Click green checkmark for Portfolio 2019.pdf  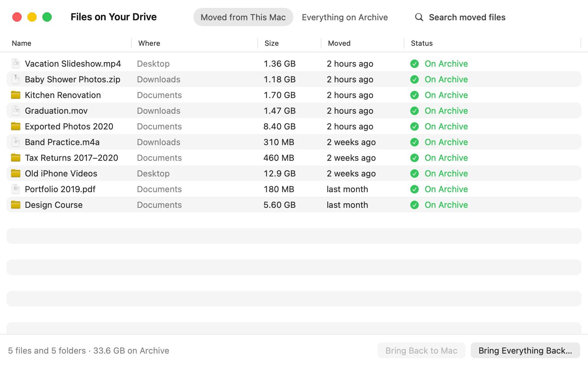[415, 189]
